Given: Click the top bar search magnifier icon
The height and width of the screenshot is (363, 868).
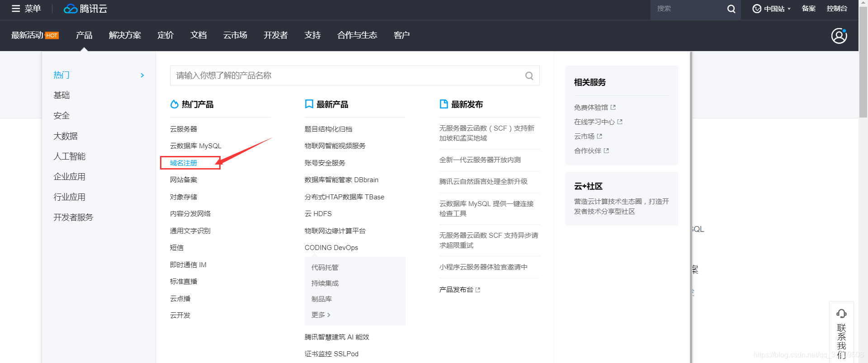Looking at the screenshot, I should (x=731, y=9).
